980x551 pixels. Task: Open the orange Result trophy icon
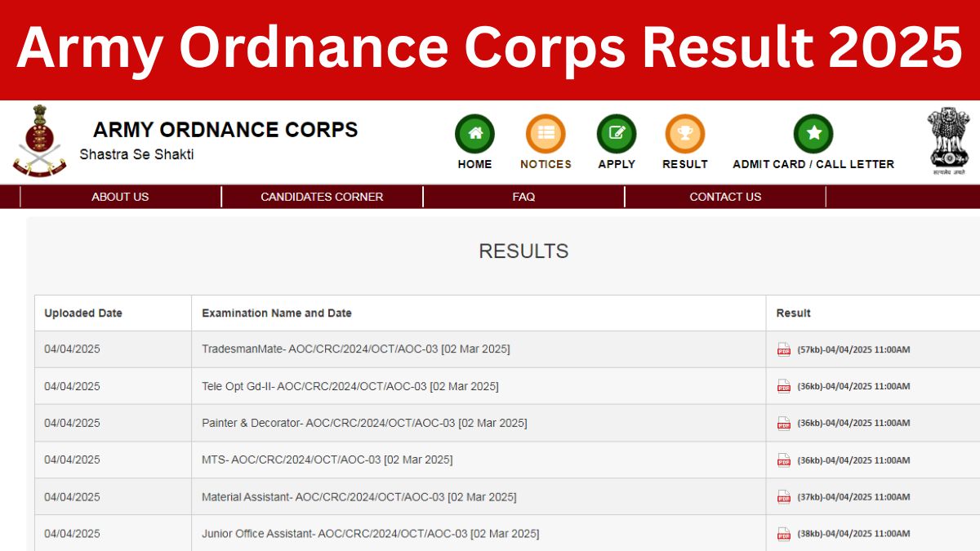click(685, 134)
